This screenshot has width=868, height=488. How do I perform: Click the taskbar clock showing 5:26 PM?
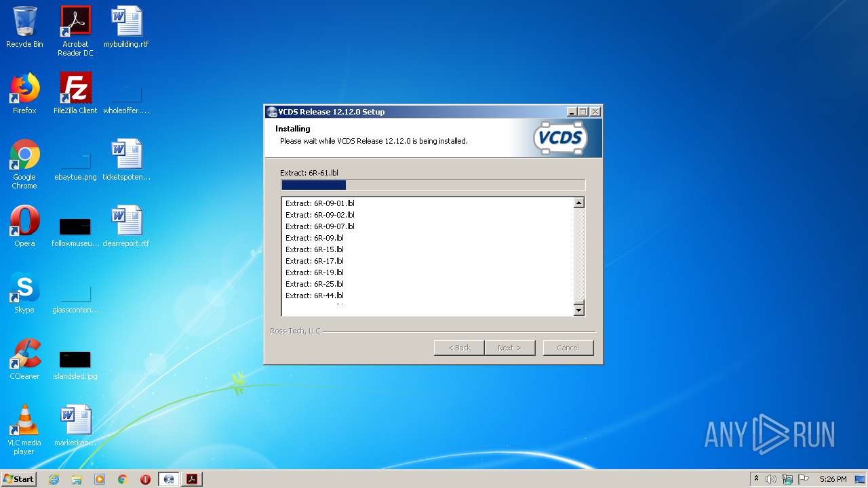[833, 479]
